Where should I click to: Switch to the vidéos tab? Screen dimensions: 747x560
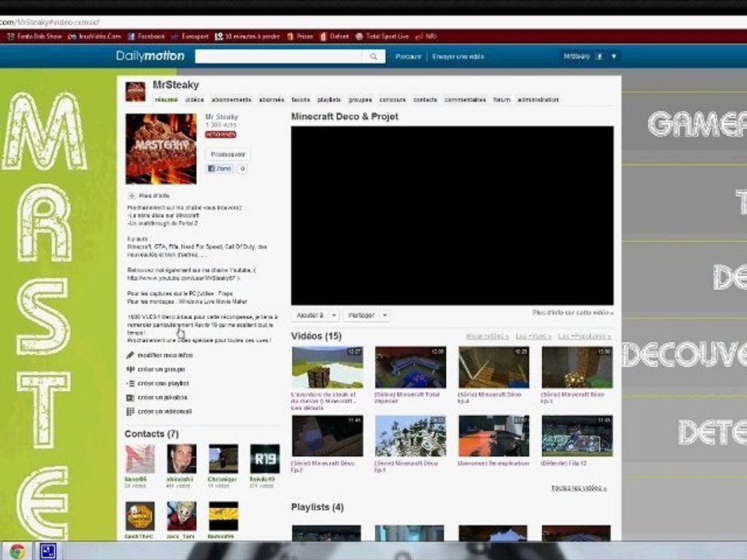(x=195, y=100)
